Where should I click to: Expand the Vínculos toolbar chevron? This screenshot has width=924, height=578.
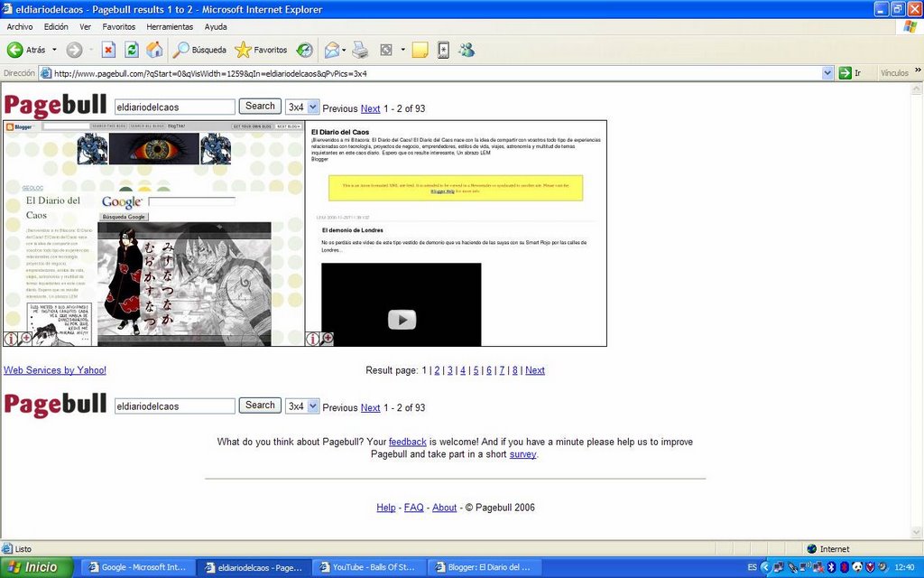918,70
